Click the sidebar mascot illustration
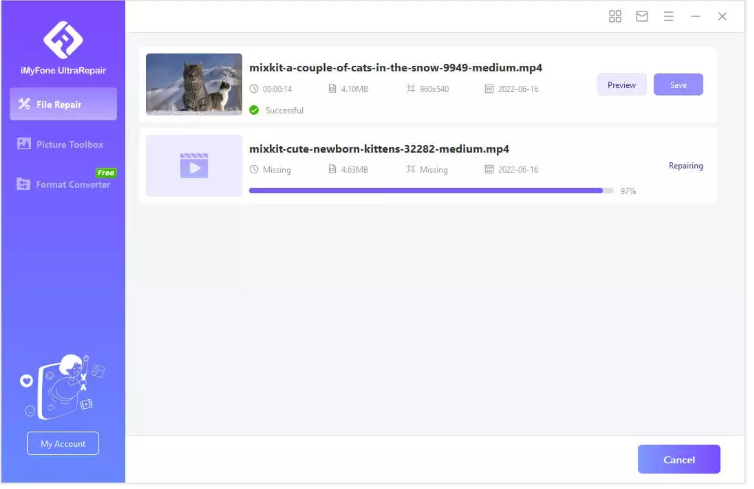 pyautogui.click(x=63, y=390)
